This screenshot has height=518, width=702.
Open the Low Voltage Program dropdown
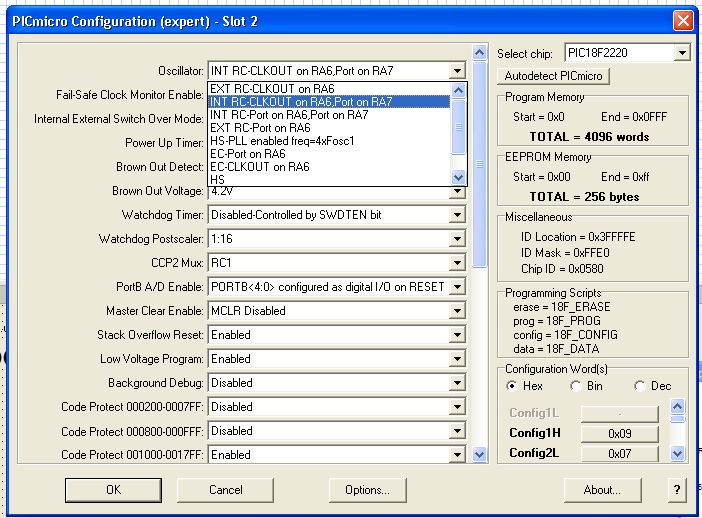click(457, 359)
